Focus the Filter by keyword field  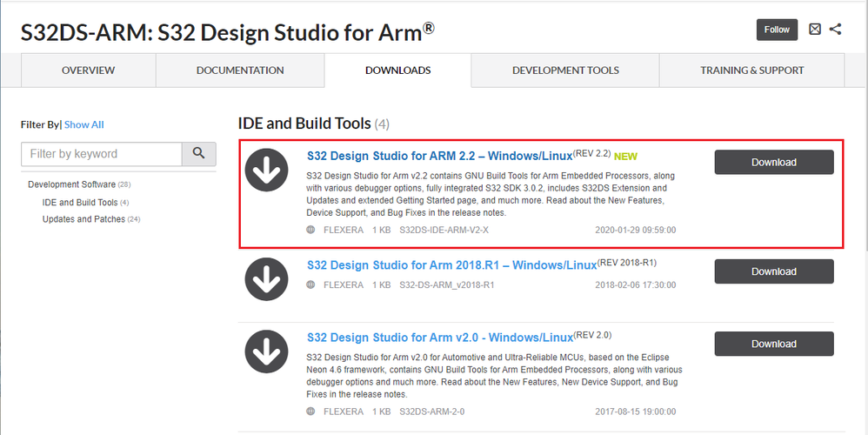point(102,154)
